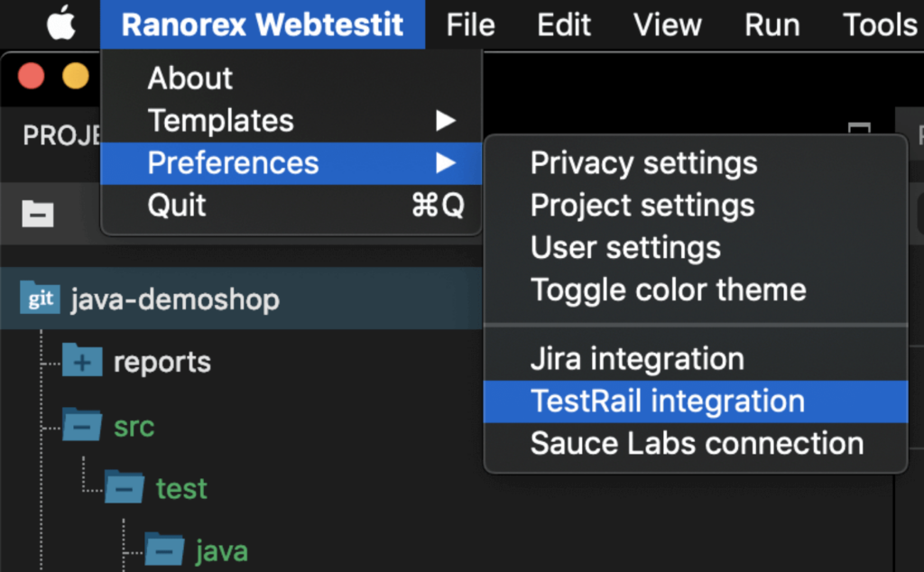Viewport: 924px width, 572px height.
Task: Select the Preferences menu entry
Action: [x=291, y=163]
